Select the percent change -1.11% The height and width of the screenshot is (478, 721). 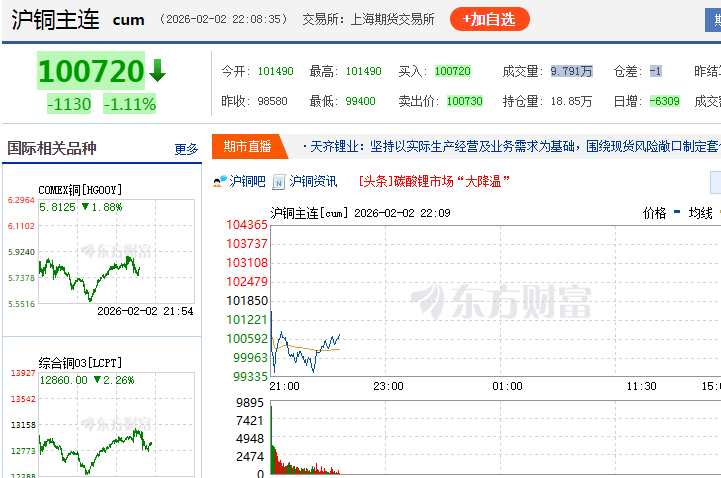(x=130, y=104)
